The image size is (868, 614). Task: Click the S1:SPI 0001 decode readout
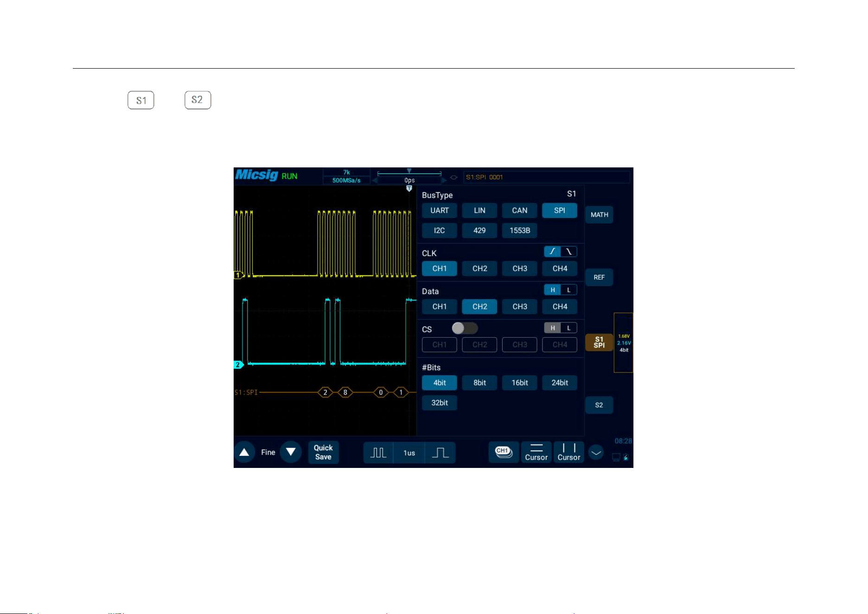point(547,177)
